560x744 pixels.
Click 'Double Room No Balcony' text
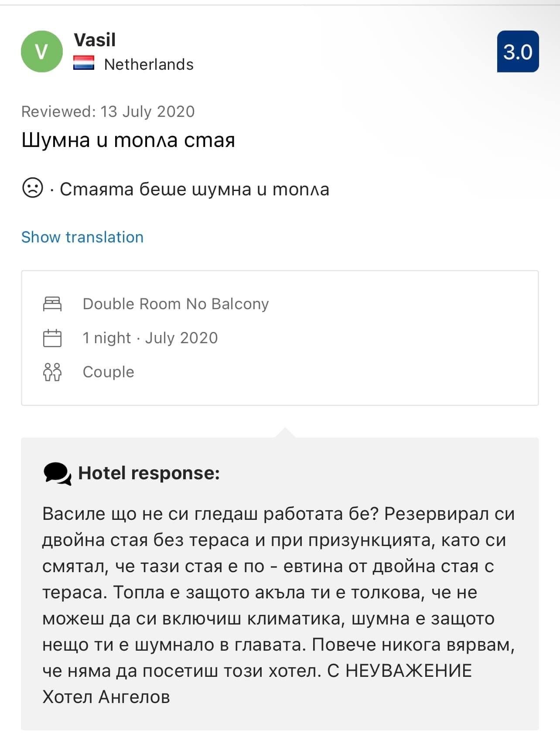(x=176, y=304)
